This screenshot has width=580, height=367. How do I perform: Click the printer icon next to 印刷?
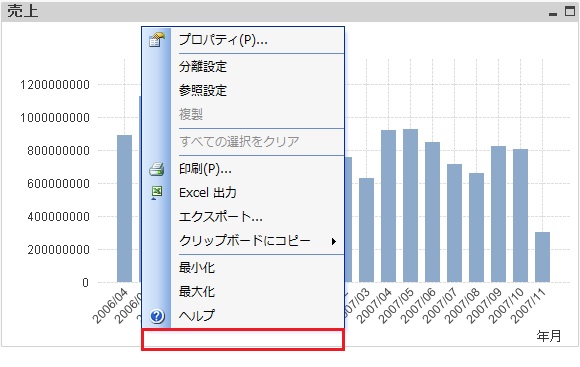[x=156, y=169]
